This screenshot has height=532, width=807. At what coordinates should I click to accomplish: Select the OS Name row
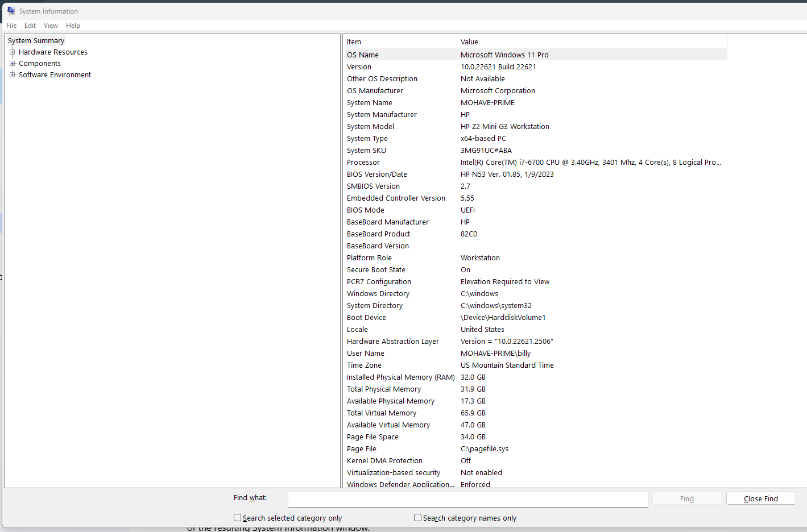(x=535, y=55)
